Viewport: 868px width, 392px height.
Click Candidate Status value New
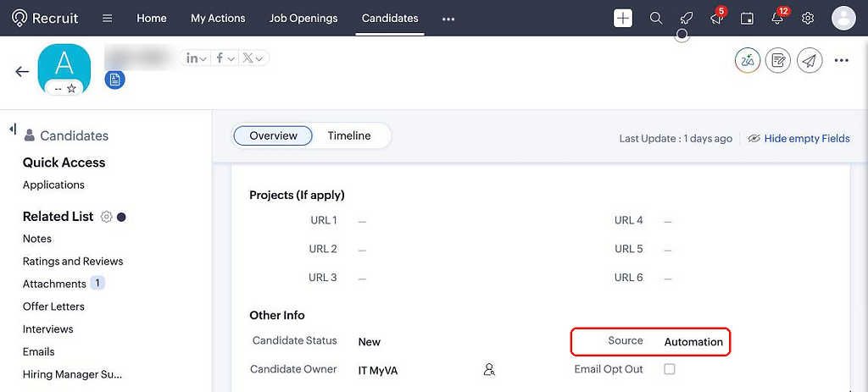click(370, 342)
